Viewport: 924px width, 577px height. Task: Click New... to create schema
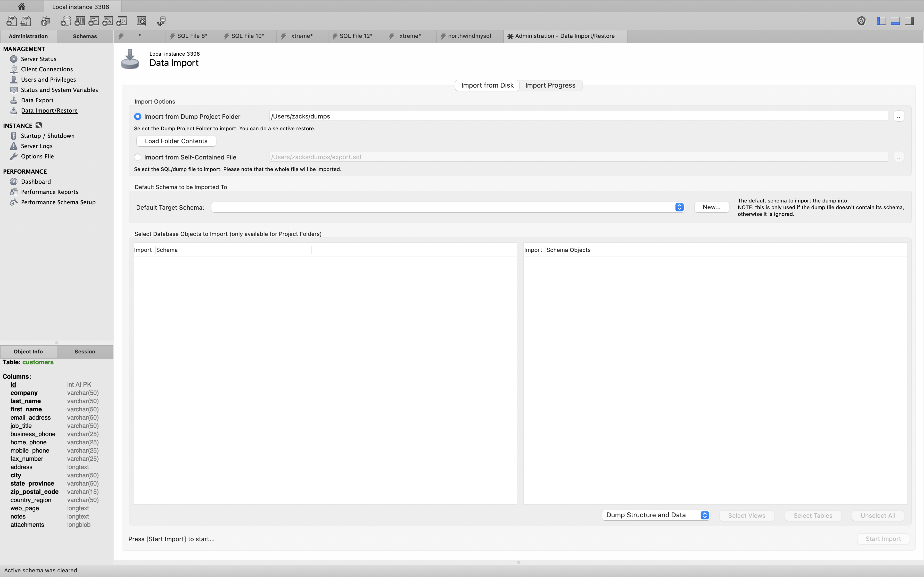(x=711, y=207)
